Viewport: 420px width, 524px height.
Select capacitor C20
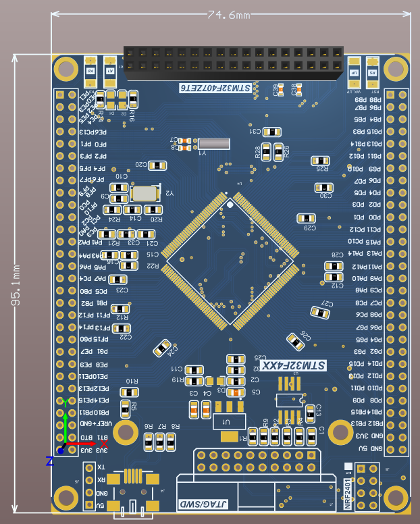(157, 165)
